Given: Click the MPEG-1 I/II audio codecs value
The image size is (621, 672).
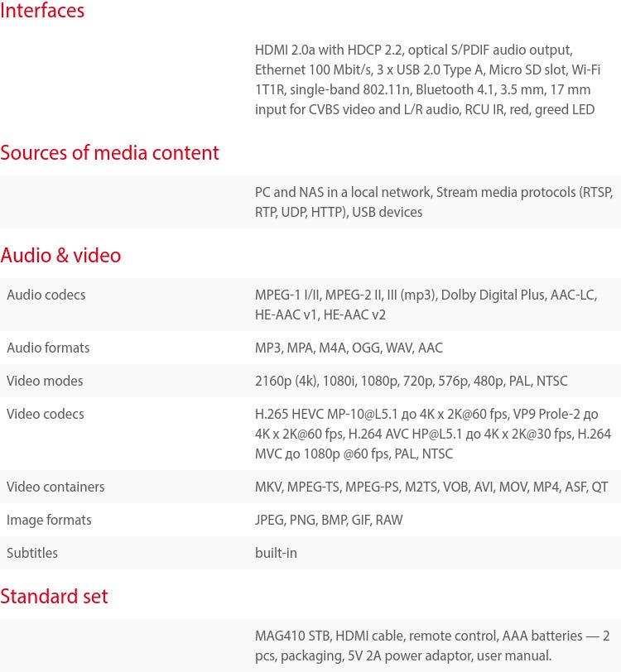Looking at the screenshot, I should tap(426, 305).
